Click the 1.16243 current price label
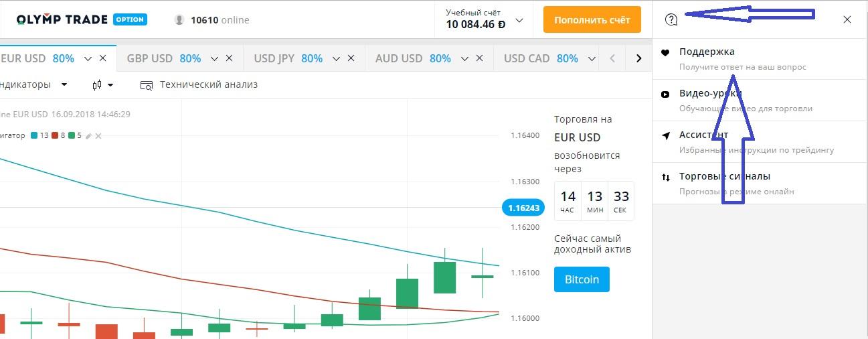 coord(523,208)
